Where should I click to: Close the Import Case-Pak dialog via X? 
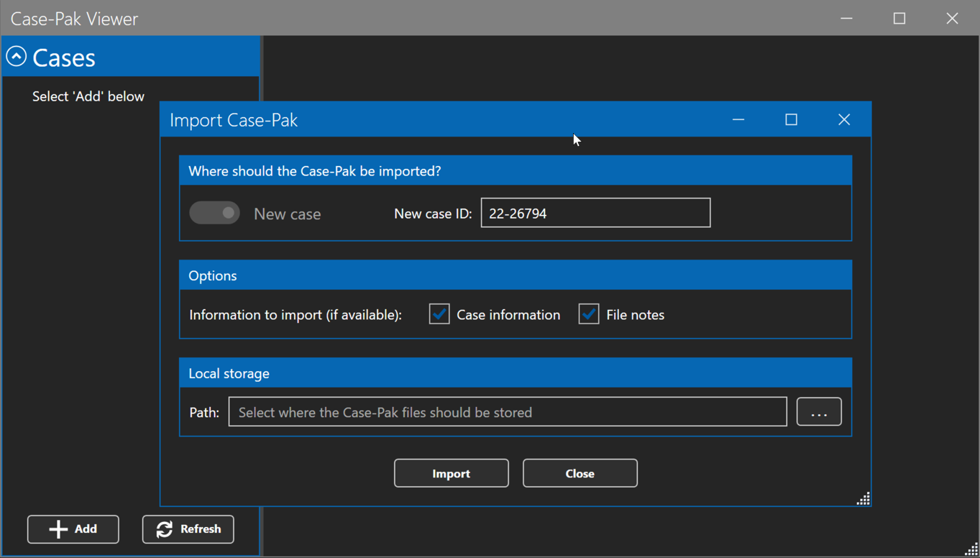[x=844, y=119]
